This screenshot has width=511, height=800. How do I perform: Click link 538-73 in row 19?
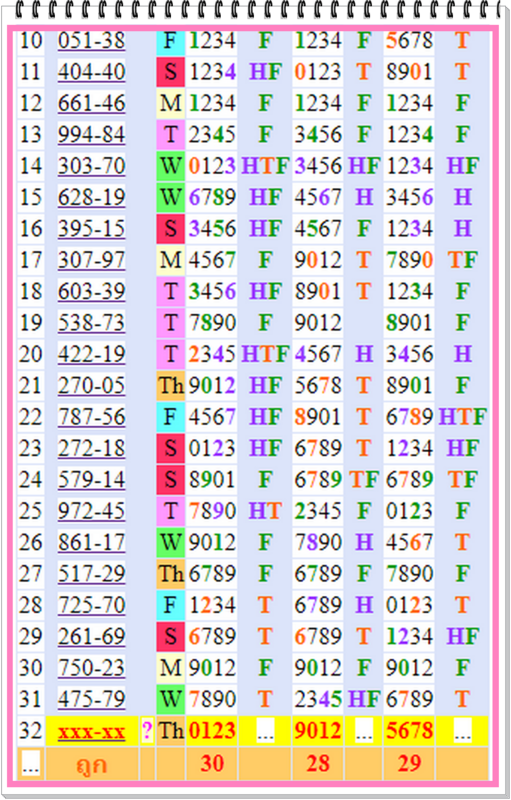tap(91, 323)
